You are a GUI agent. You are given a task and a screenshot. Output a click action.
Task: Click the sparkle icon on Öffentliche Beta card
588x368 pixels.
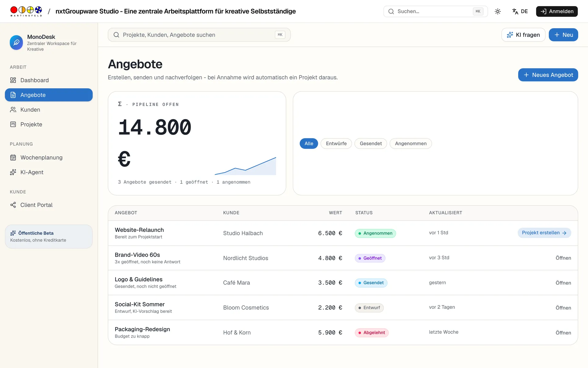pyautogui.click(x=13, y=233)
